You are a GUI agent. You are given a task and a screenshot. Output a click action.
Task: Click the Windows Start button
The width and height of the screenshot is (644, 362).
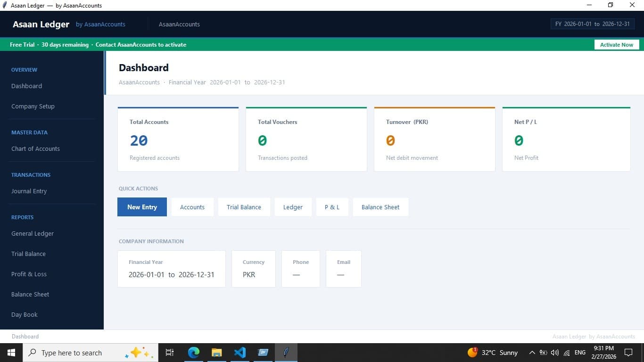pos(11,352)
